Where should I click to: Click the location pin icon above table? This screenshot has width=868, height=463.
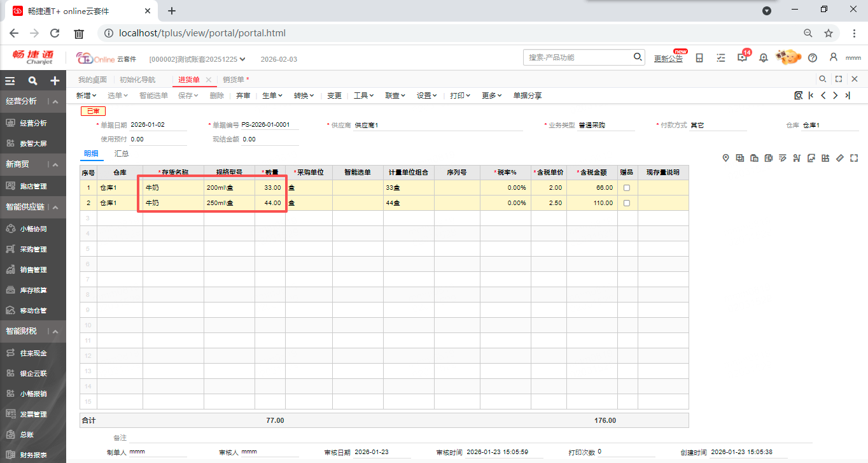[725, 158]
